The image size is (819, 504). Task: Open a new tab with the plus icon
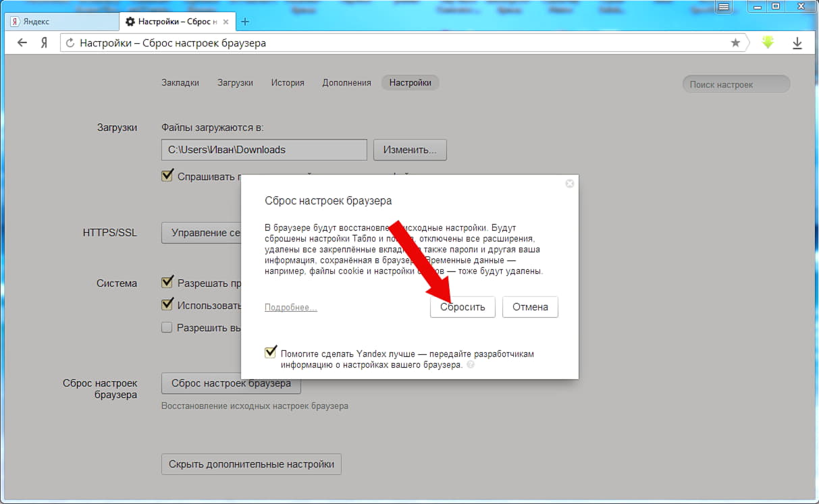point(245,22)
